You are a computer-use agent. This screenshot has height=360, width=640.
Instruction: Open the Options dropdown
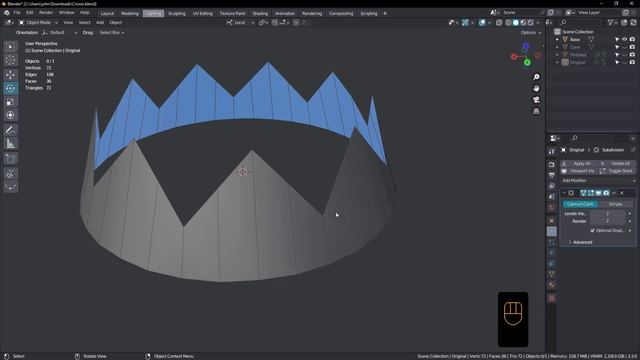coord(531,33)
